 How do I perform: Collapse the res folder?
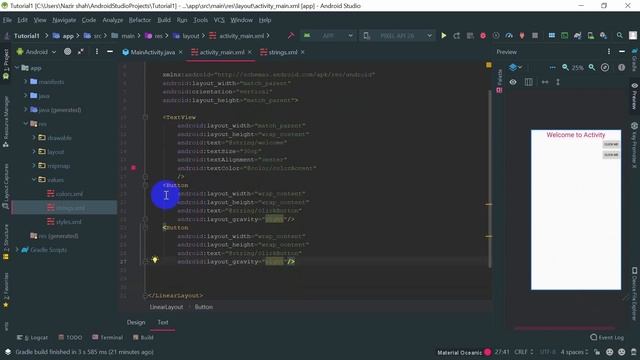(26, 123)
